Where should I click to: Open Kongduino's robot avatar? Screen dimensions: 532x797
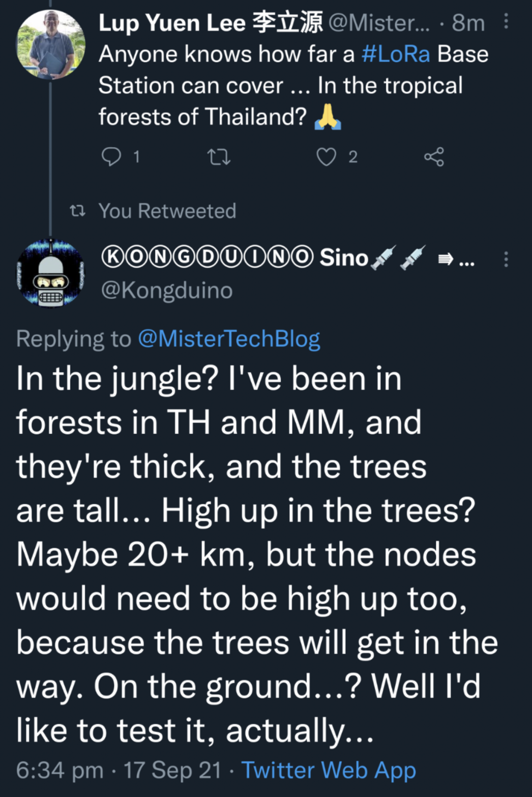pos(51,273)
